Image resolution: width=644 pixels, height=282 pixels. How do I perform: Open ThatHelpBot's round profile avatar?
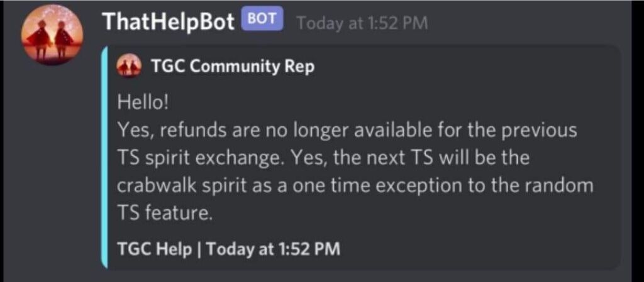[x=52, y=35]
